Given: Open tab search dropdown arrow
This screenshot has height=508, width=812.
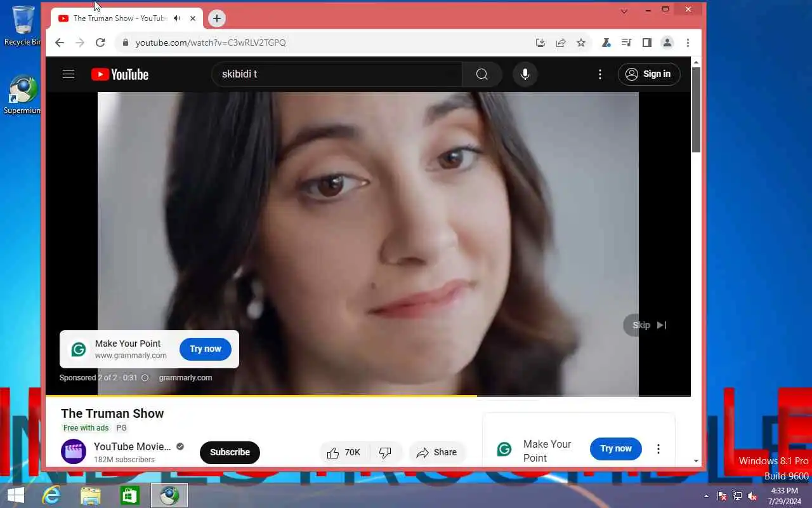Looking at the screenshot, I should coord(624,11).
